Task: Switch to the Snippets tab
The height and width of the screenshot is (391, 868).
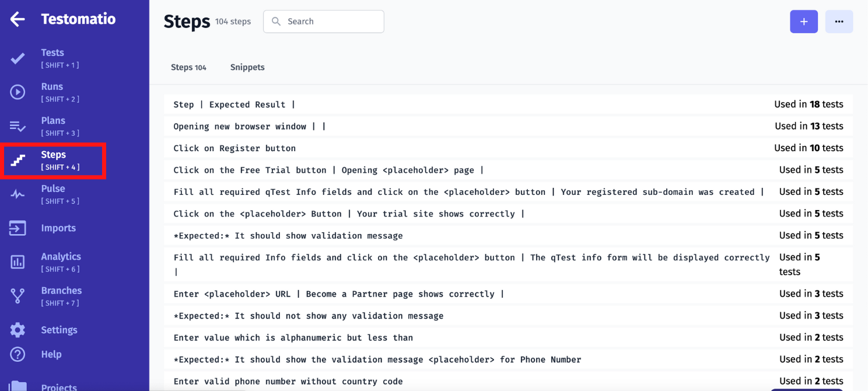Action: [247, 67]
